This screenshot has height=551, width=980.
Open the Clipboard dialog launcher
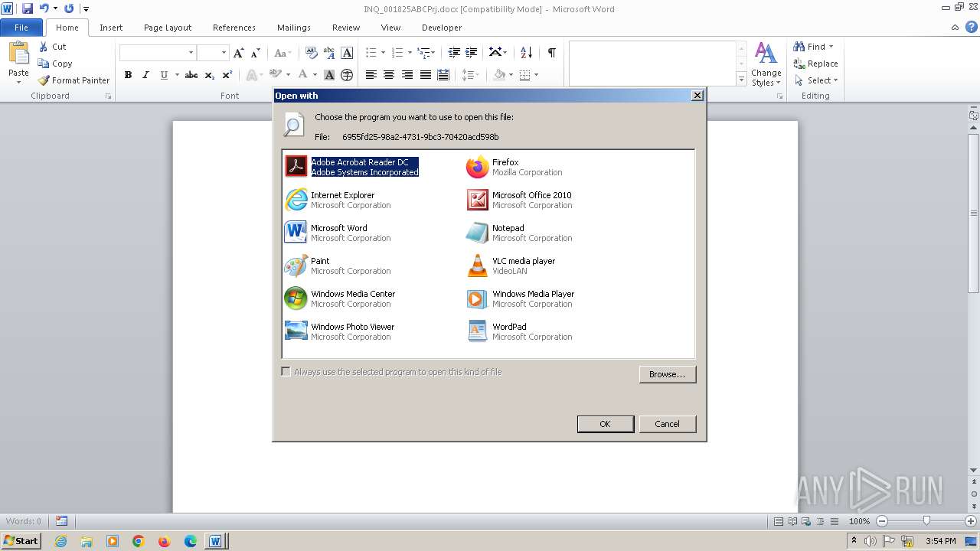pyautogui.click(x=108, y=96)
